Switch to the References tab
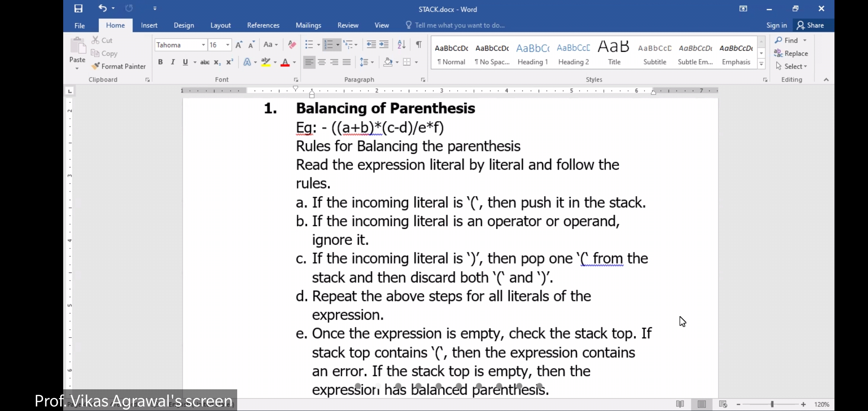Screen dimensions: 868x411 point(263,25)
